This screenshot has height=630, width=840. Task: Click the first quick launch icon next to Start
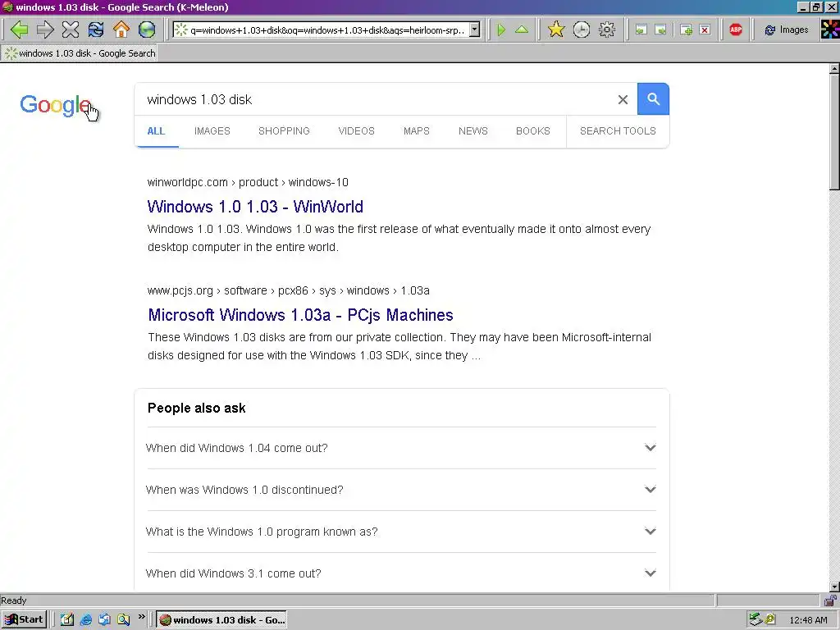pos(66,620)
